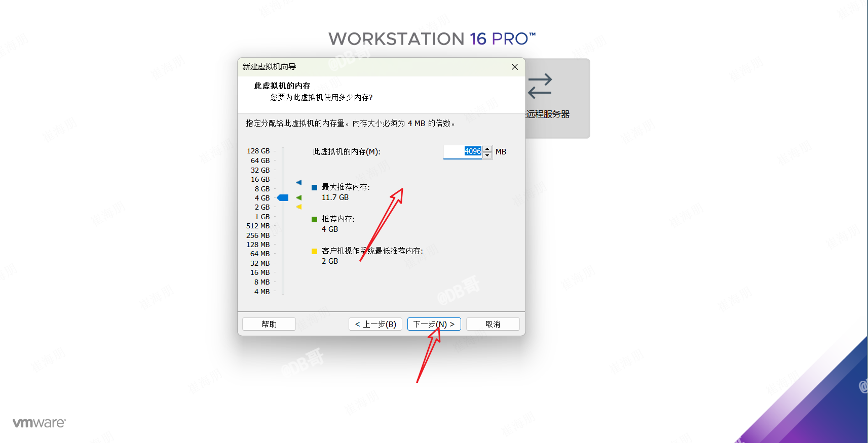The width and height of the screenshot is (868, 443).
Task: Select the 2 GB label on the memory scale
Action: 262,207
